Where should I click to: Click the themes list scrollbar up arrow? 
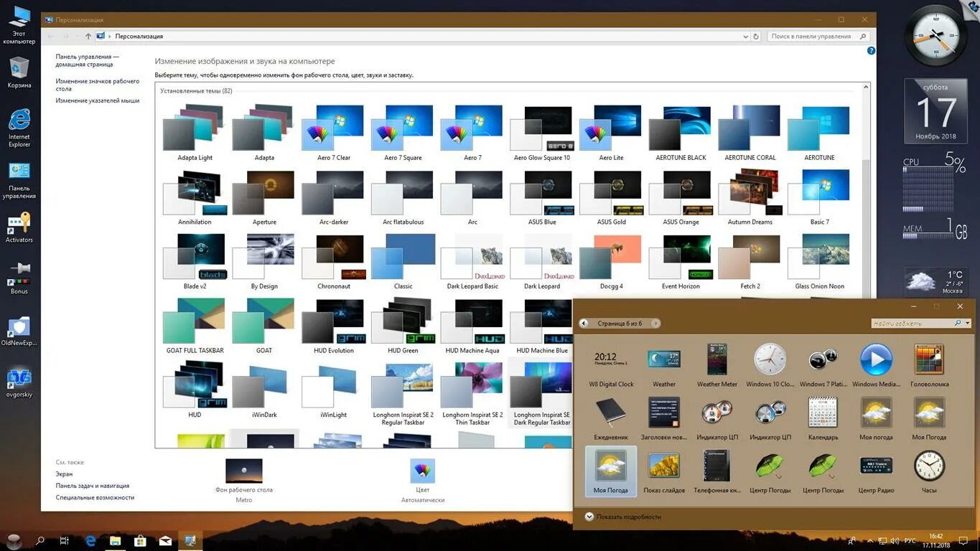[866, 88]
